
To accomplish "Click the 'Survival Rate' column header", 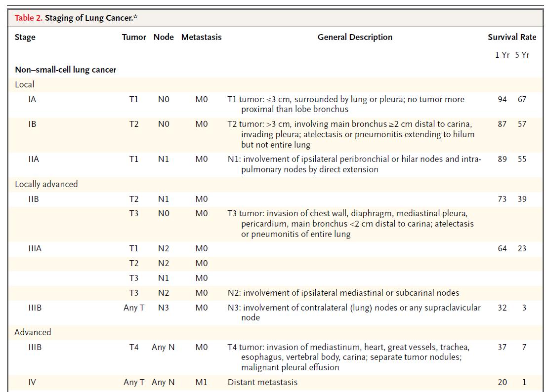I will 512,37.
